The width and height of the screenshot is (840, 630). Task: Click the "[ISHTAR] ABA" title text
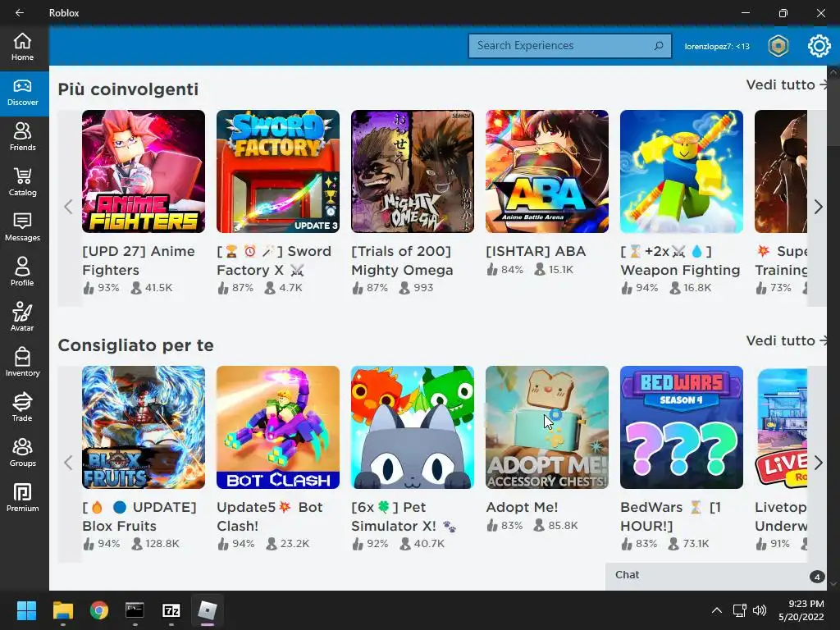536,251
